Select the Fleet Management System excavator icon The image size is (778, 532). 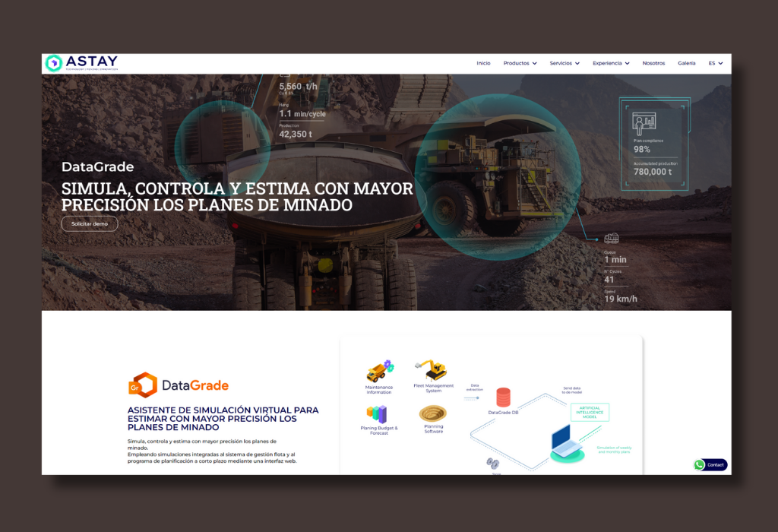[432, 370]
